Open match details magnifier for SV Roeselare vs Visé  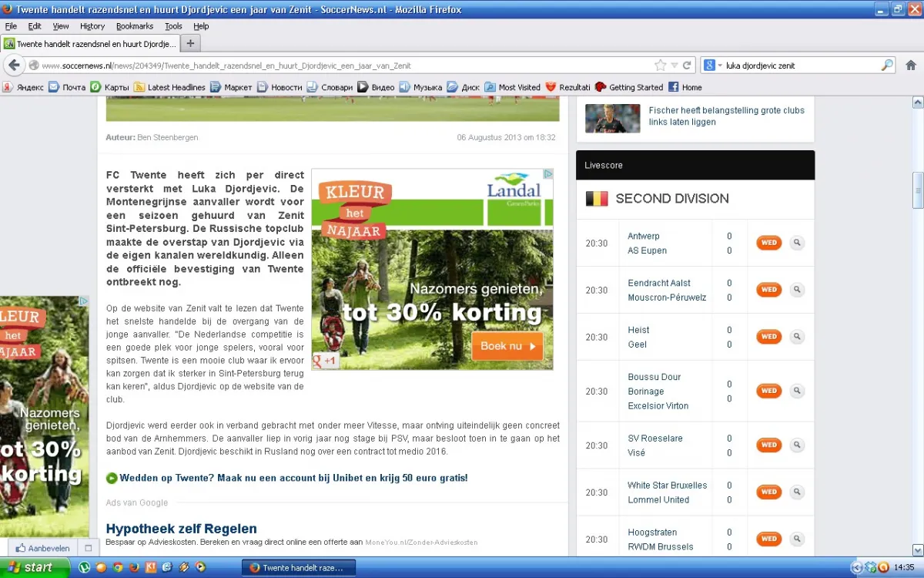[798, 445]
